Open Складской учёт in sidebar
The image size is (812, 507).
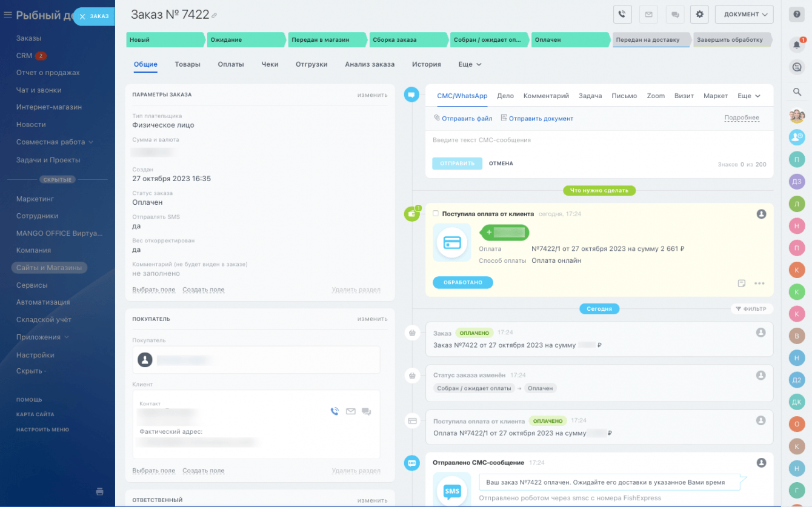(x=44, y=319)
